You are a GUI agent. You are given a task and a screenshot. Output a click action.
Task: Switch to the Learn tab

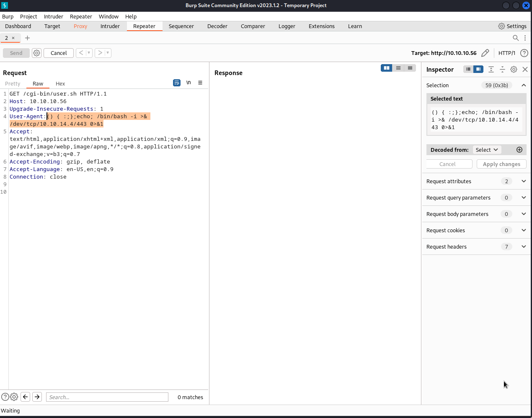coord(355,26)
